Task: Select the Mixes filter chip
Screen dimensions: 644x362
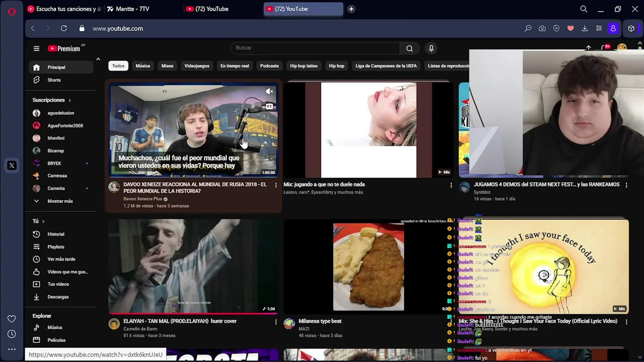Action: click(167, 66)
